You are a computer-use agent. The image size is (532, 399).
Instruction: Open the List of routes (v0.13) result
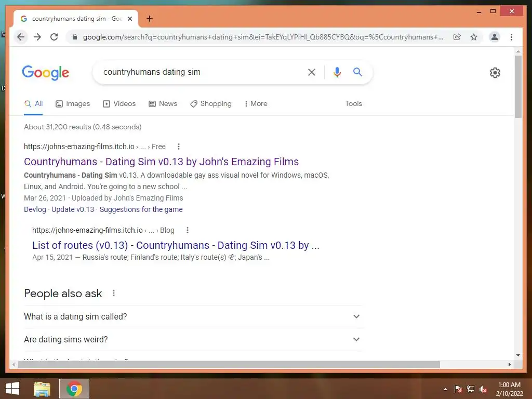click(176, 245)
